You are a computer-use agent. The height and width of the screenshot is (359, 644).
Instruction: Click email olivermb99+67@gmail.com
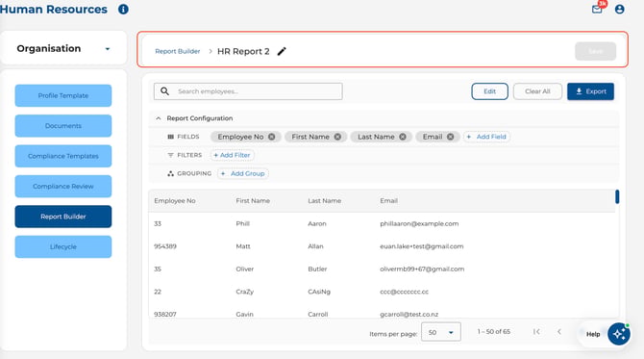422,269
